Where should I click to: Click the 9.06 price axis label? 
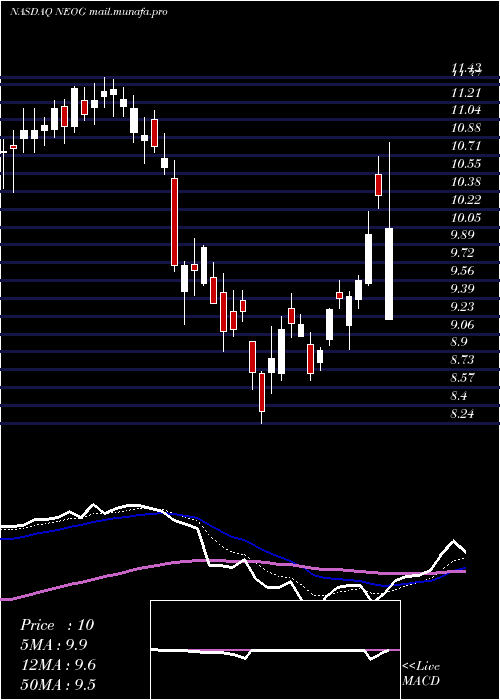(x=463, y=325)
